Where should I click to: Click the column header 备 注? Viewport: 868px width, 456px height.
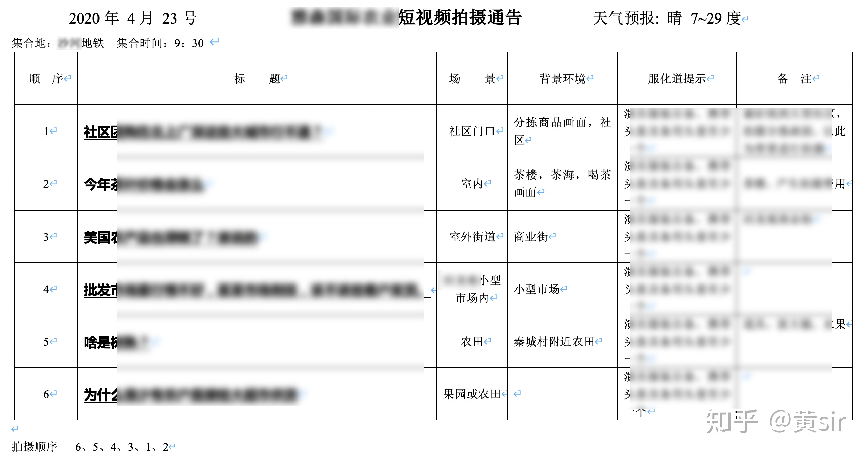[794, 79]
